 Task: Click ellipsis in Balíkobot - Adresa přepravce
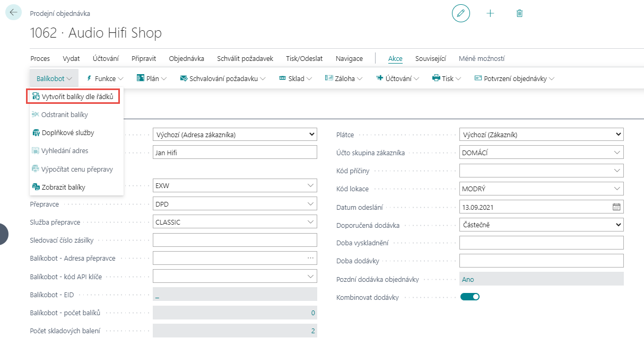tap(310, 258)
